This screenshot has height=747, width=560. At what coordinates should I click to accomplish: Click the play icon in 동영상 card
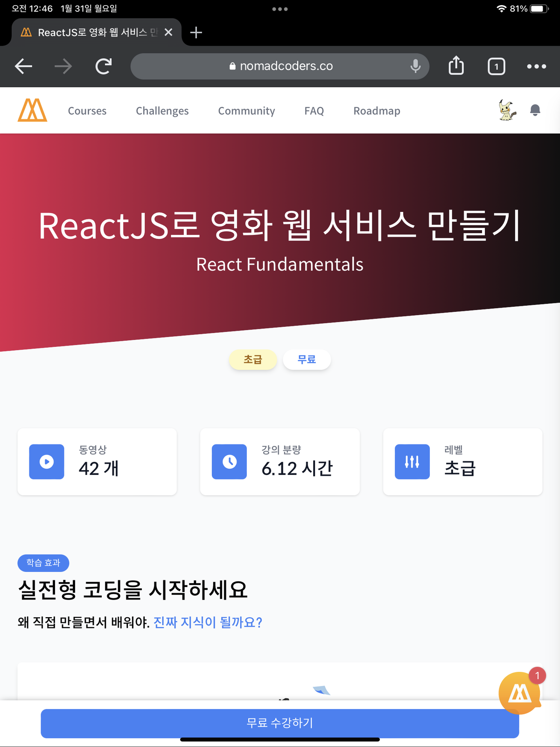tap(47, 462)
